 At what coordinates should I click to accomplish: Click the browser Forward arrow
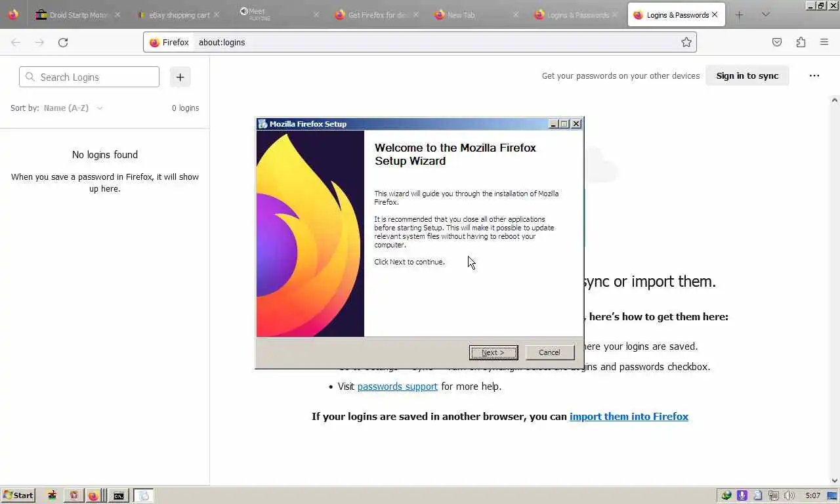(39, 42)
